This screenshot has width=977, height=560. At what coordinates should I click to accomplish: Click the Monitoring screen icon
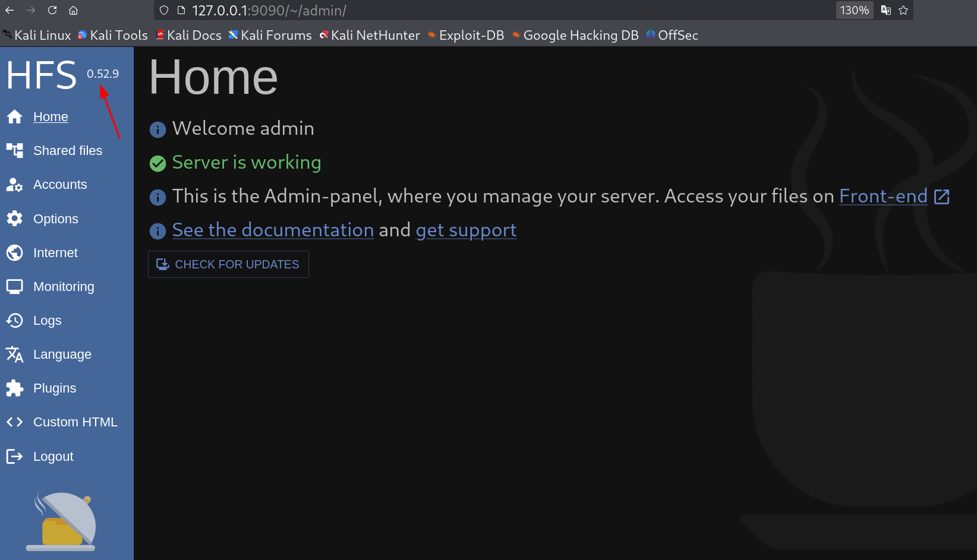pyautogui.click(x=15, y=287)
